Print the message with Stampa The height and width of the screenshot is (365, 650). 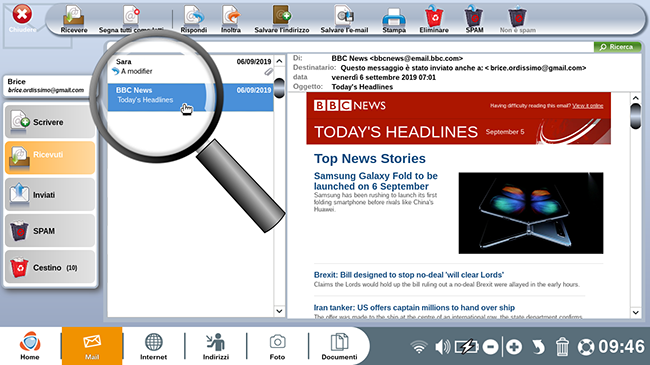(394, 19)
